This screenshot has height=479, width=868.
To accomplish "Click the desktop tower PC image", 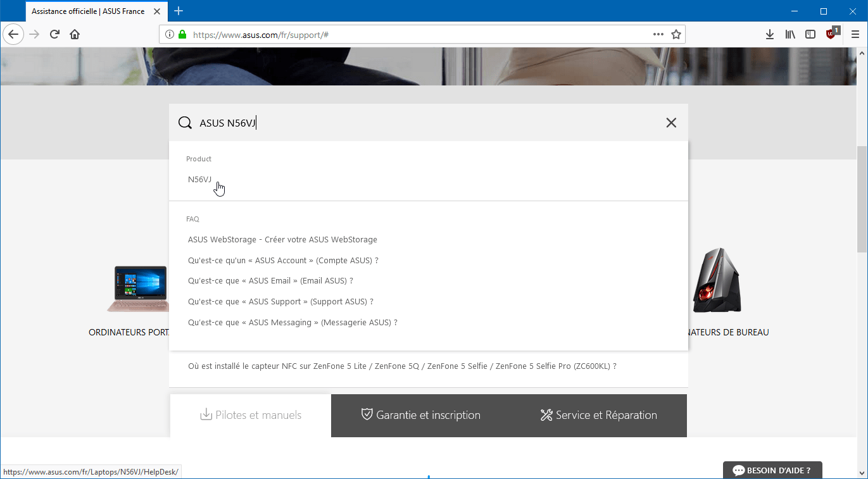I will click(x=717, y=280).
